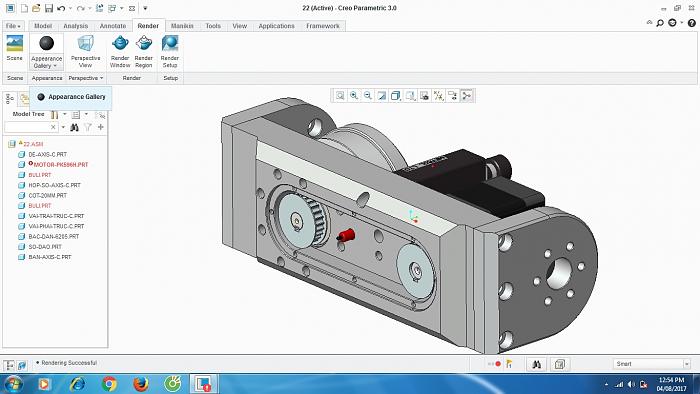Open the Applications tab
Image resolution: width=700 pixels, height=394 pixels.
276,26
